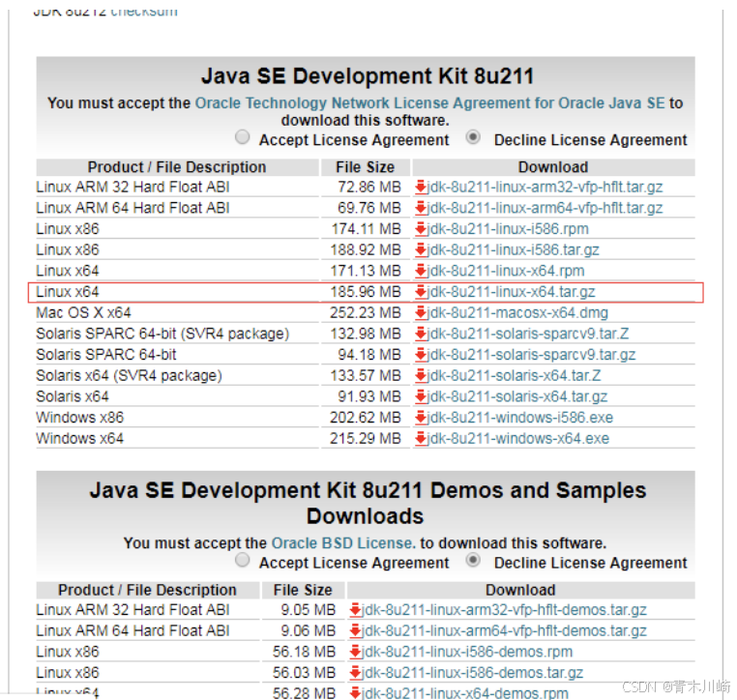Select Accept License Agreement for JDK 8u211
Screen dimensions: 737x700
(243, 137)
